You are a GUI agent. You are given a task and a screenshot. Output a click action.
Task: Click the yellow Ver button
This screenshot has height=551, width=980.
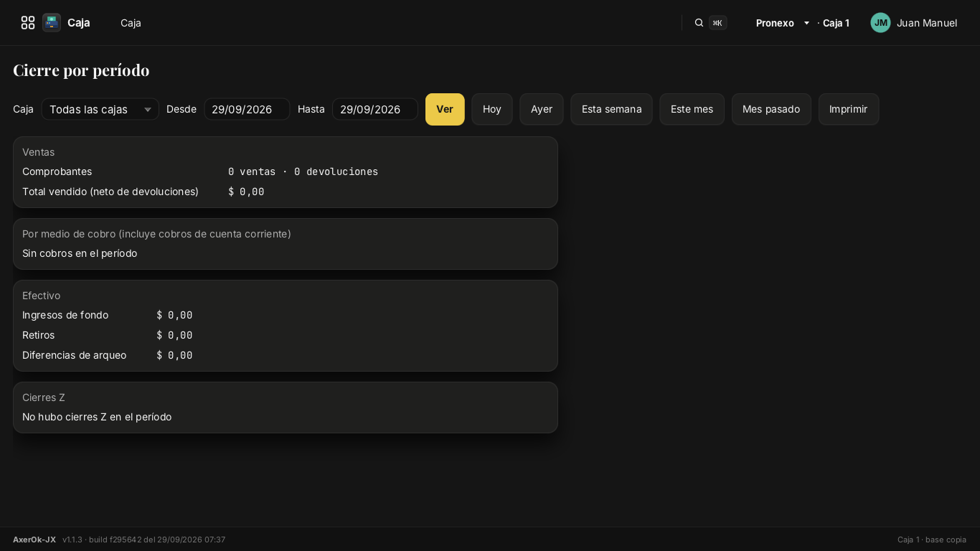pos(445,109)
